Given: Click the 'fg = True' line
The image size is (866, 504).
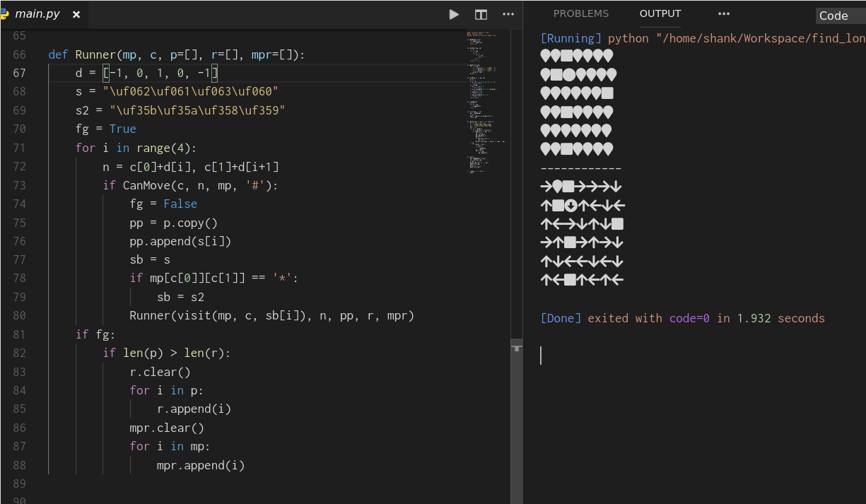Looking at the screenshot, I should coord(106,129).
